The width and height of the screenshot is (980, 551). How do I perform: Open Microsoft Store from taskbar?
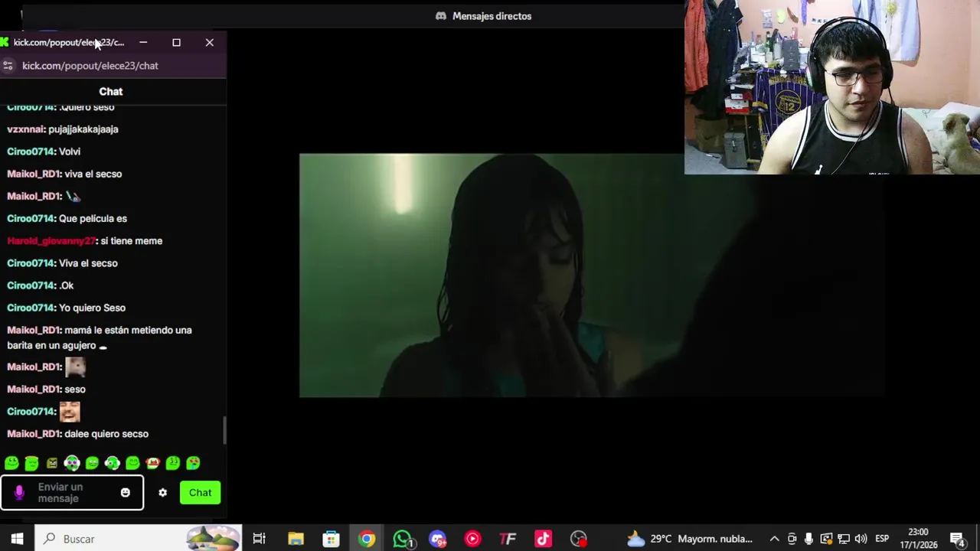coord(331,539)
